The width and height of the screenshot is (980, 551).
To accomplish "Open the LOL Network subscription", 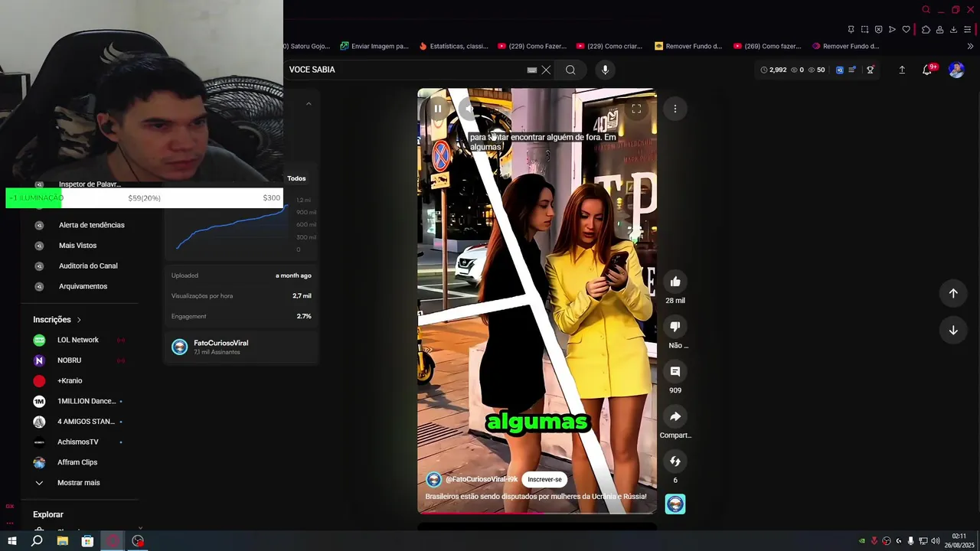I will (79, 340).
